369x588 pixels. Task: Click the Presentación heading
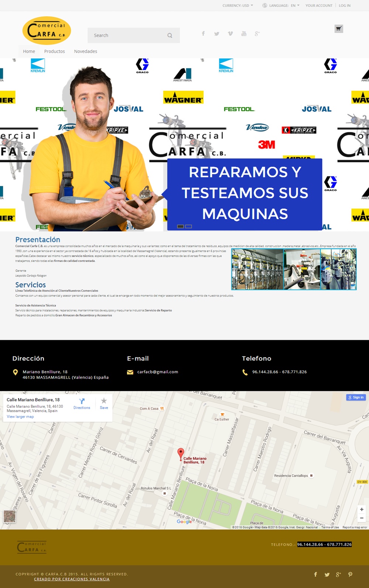[x=38, y=240]
